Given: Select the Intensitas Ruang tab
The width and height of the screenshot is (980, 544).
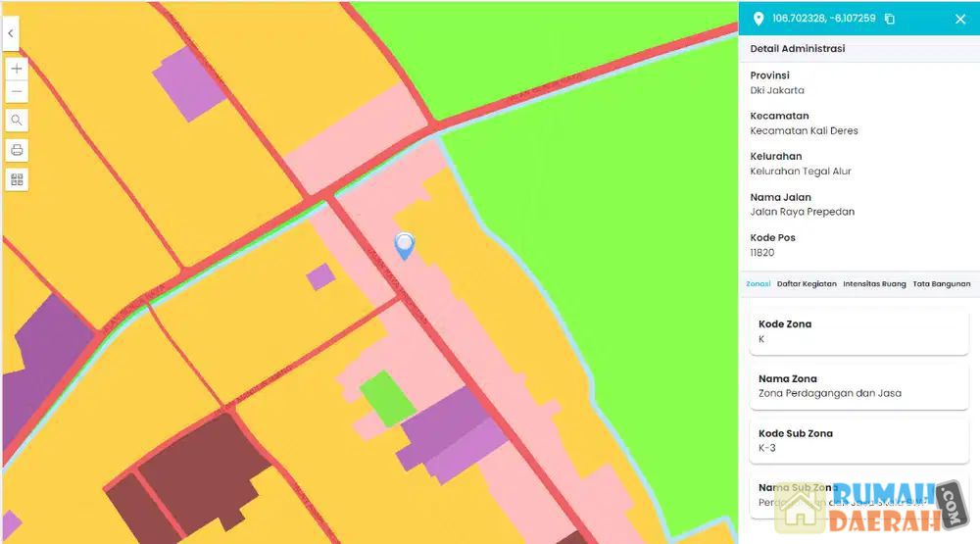Looking at the screenshot, I should click(x=874, y=284).
